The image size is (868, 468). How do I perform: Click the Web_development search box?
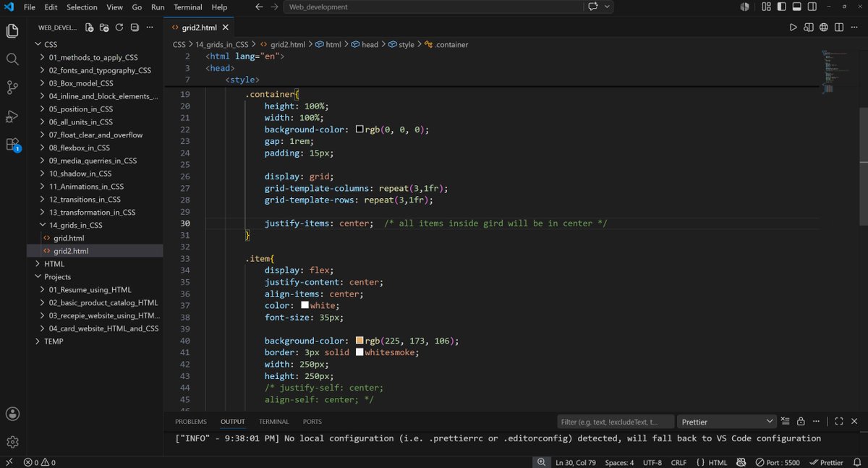click(x=433, y=7)
